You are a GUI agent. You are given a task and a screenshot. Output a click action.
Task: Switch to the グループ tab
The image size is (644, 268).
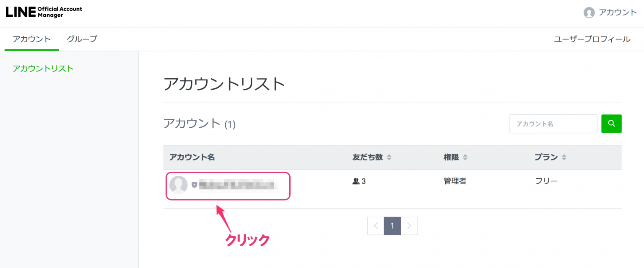pyautogui.click(x=82, y=39)
